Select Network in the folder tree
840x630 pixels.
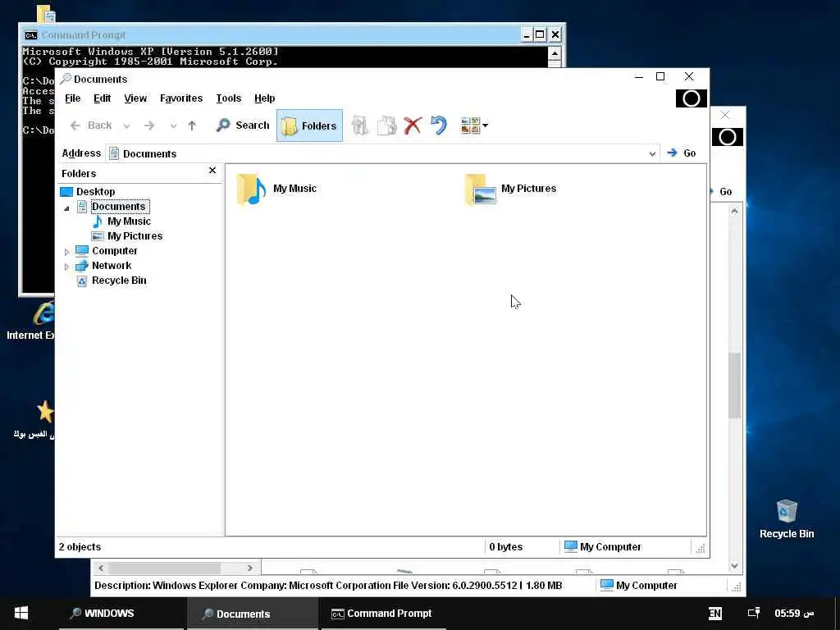point(112,266)
